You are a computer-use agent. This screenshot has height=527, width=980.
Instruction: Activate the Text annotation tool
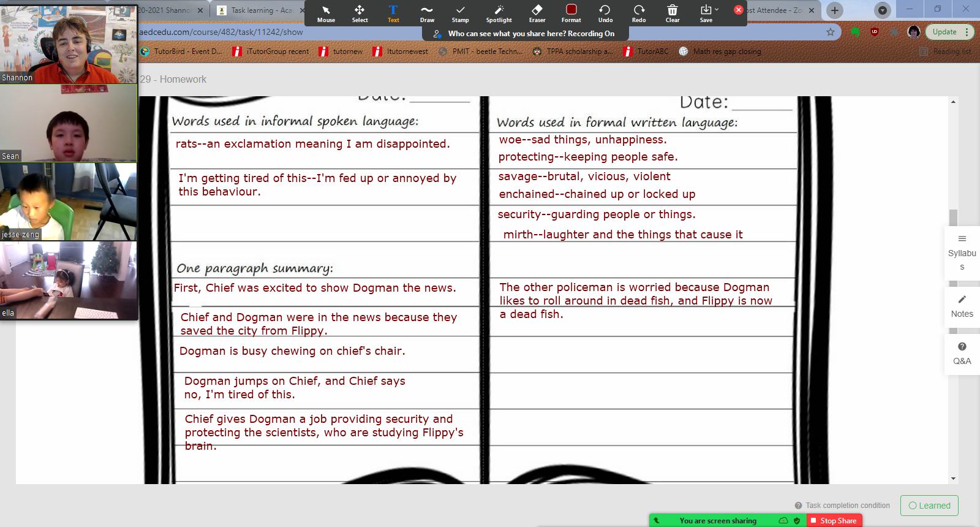(x=393, y=13)
